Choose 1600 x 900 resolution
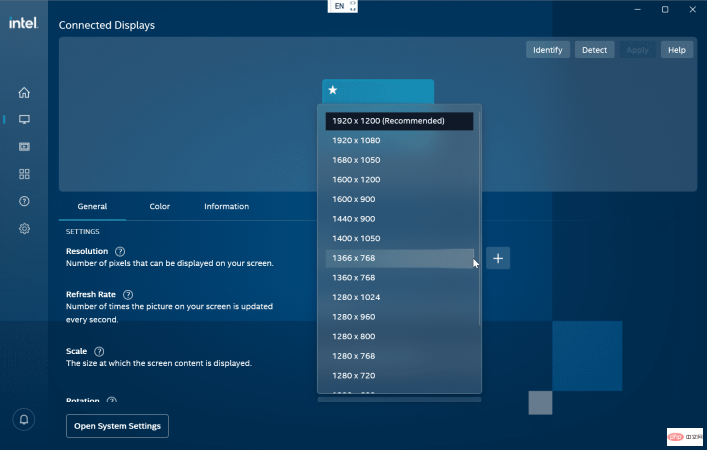 tap(399, 199)
